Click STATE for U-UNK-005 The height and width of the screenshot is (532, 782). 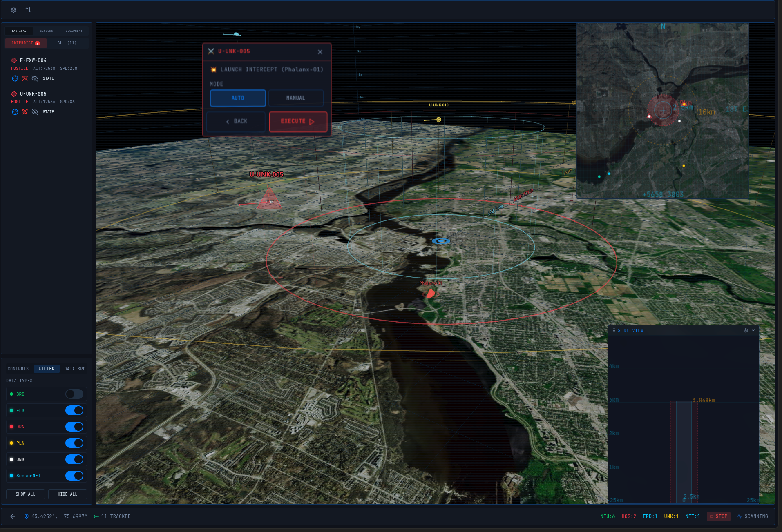coord(48,112)
